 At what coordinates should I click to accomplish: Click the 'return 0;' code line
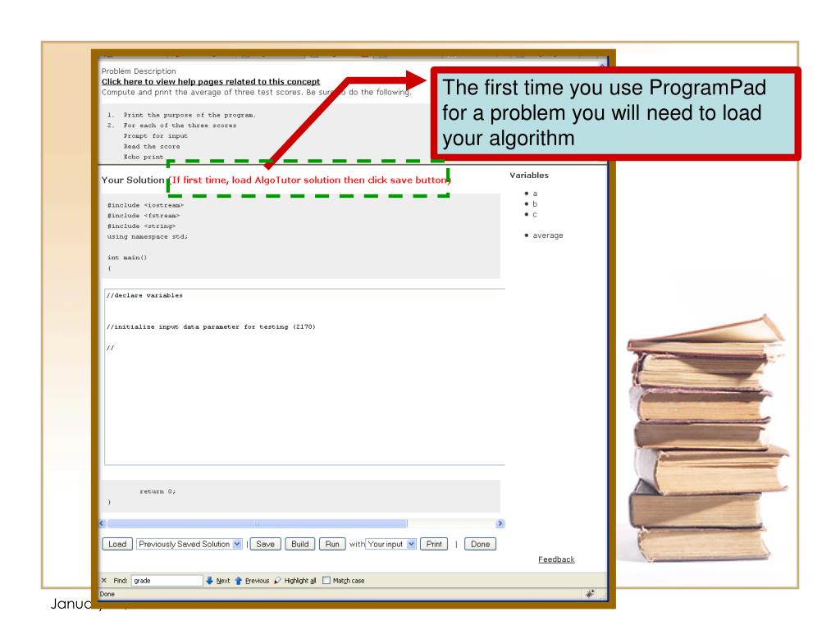coord(157,491)
